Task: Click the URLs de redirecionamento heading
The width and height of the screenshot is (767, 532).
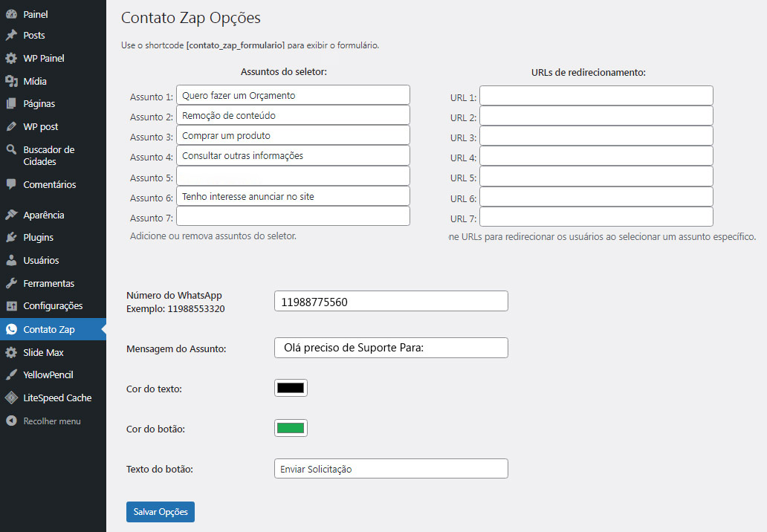Action: (x=589, y=72)
